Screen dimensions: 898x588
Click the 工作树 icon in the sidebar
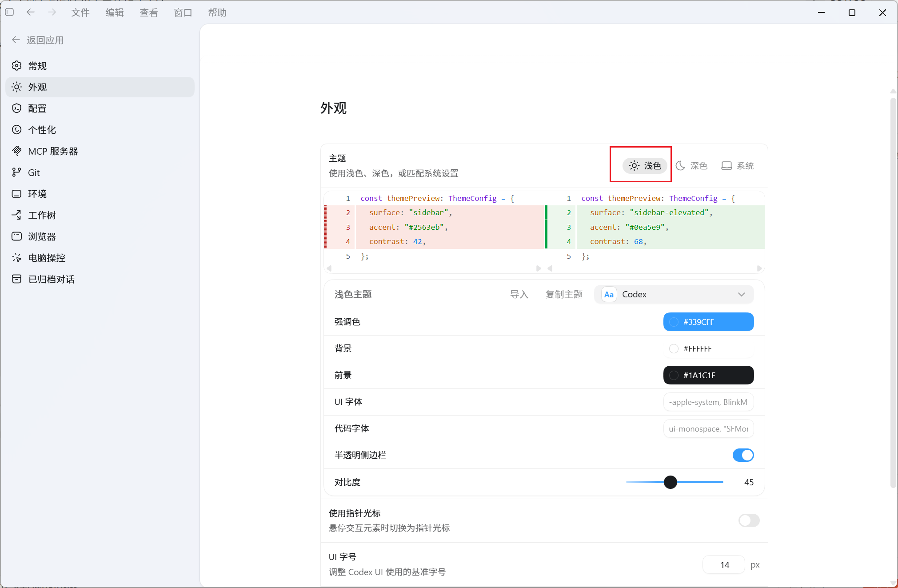[x=17, y=215]
